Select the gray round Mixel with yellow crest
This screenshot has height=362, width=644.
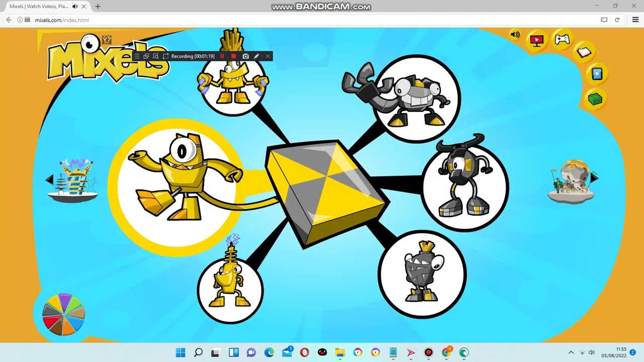(x=422, y=274)
